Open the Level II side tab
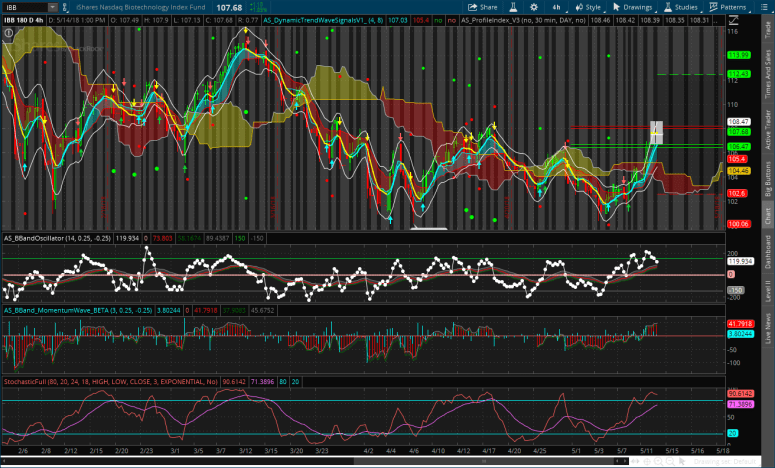The image size is (775, 468). (768, 290)
